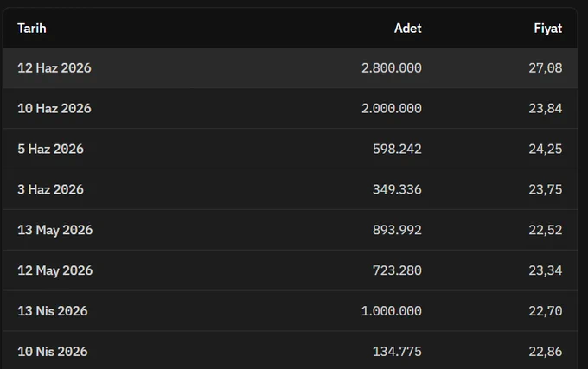This screenshot has height=369, width=588.
Task: Click the 23,75 price cell
Action: point(546,189)
